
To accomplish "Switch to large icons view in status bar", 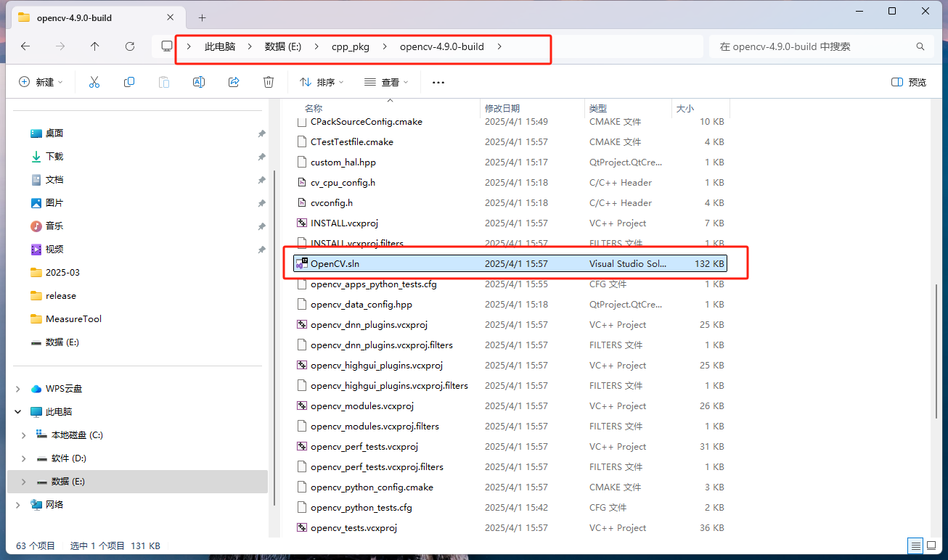I will (x=931, y=545).
